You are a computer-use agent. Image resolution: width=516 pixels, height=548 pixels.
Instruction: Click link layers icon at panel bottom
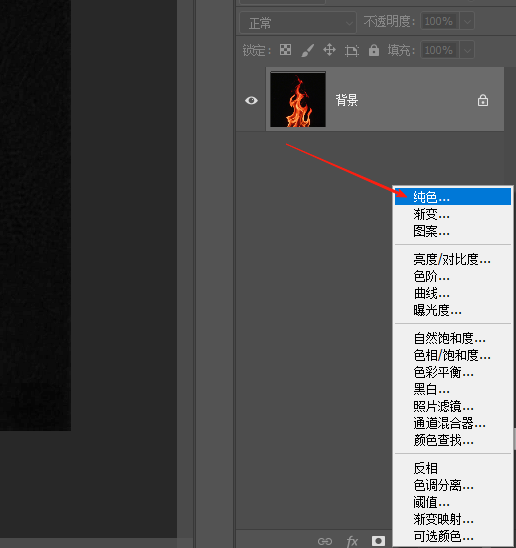point(325,541)
